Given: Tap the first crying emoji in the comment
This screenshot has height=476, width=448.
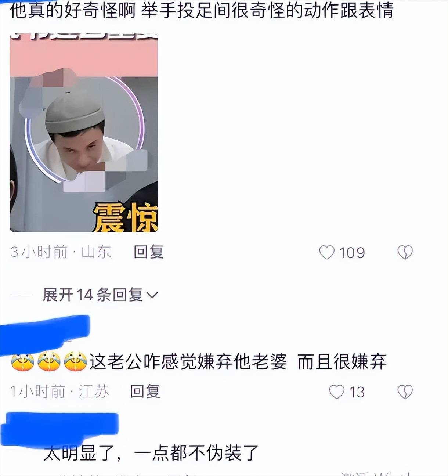Looking at the screenshot, I should click(23, 362).
